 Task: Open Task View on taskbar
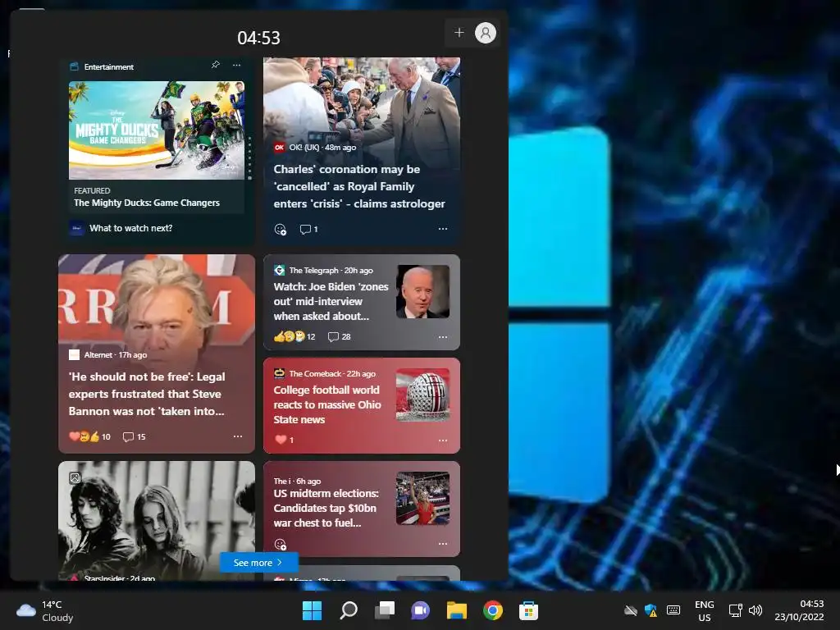point(385,610)
